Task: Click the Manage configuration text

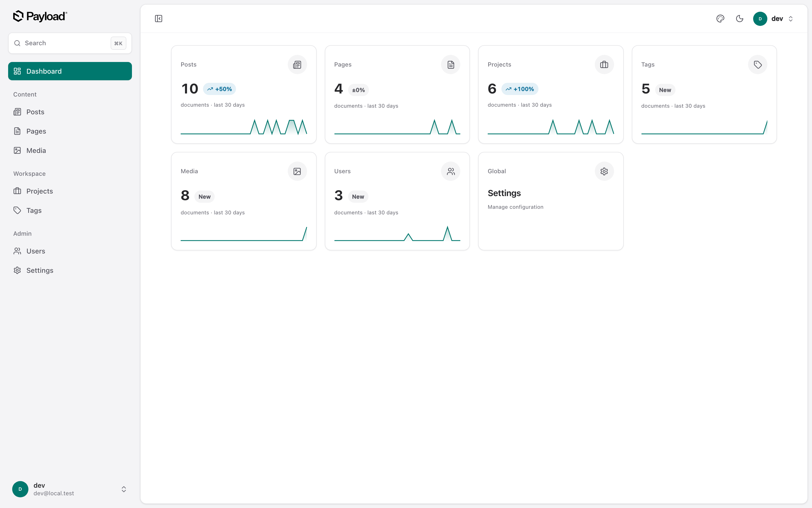Action: pos(515,207)
